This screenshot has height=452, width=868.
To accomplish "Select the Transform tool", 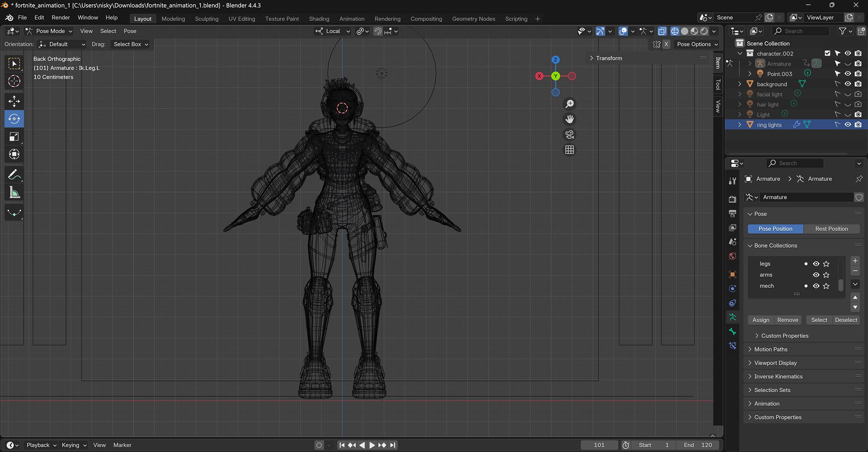I will point(14,154).
